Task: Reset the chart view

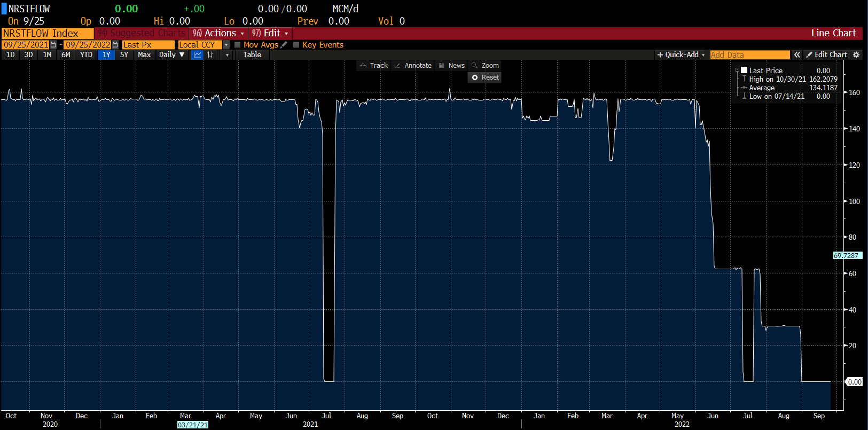Action: click(486, 77)
